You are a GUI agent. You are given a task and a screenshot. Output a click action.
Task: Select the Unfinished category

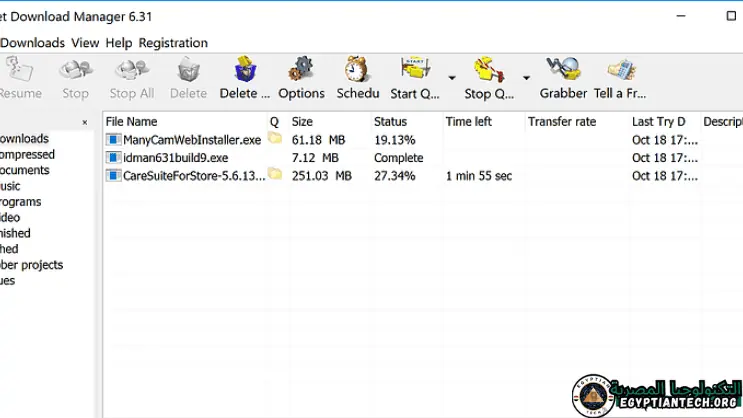point(15,233)
